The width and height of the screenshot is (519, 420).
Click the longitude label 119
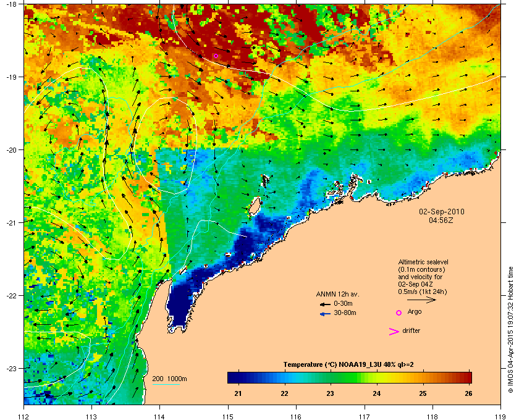pos(500,416)
